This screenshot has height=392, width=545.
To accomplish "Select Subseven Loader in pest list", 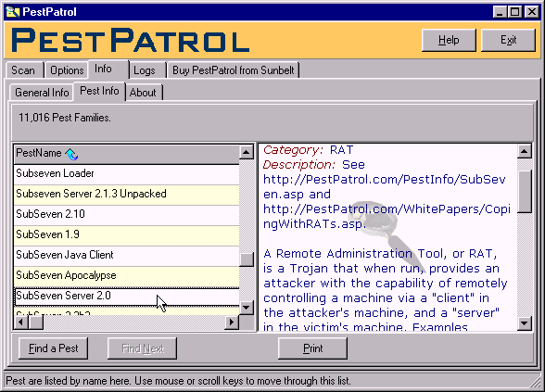I will [x=126, y=174].
